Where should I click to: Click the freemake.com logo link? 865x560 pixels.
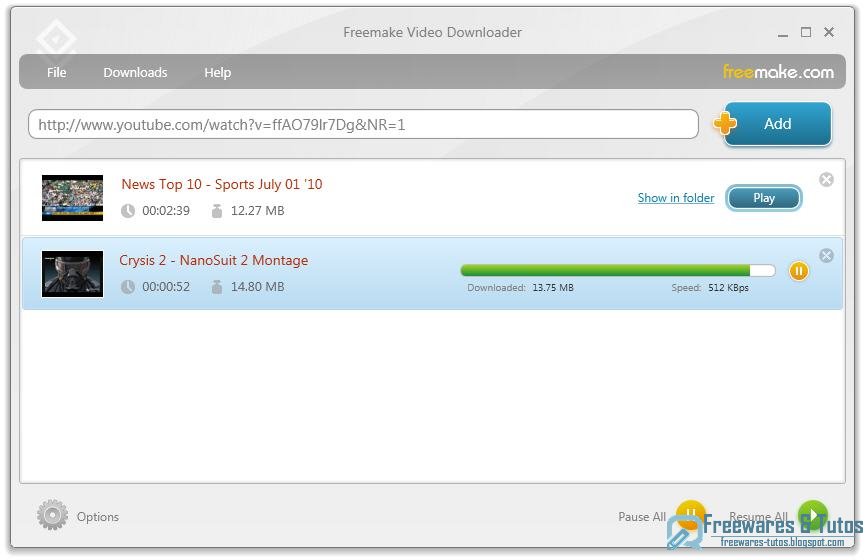pos(778,72)
